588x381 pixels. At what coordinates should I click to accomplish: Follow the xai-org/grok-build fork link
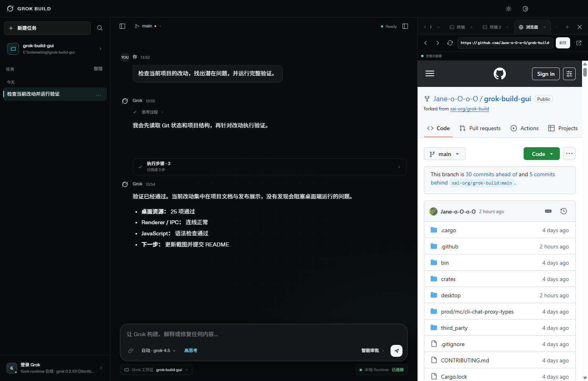click(x=470, y=109)
